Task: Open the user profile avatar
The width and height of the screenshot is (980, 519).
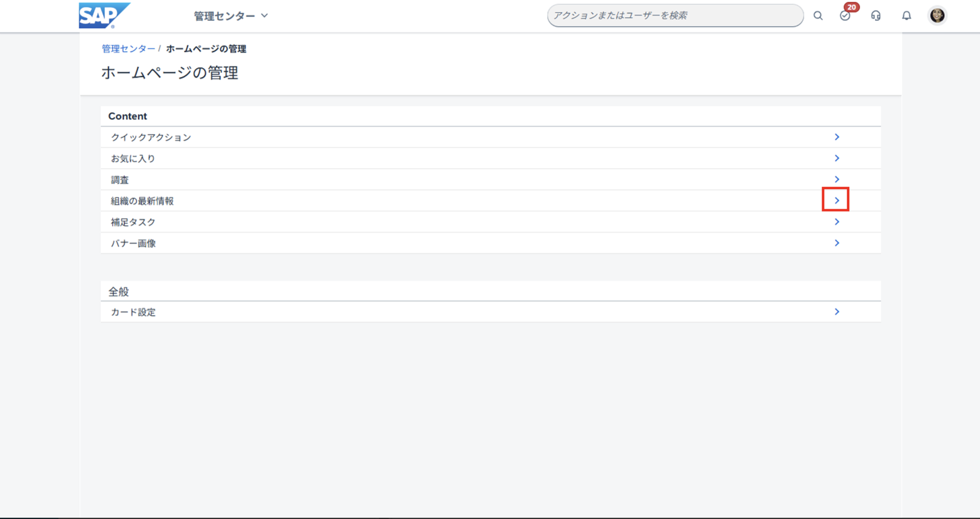Action: tap(937, 16)
